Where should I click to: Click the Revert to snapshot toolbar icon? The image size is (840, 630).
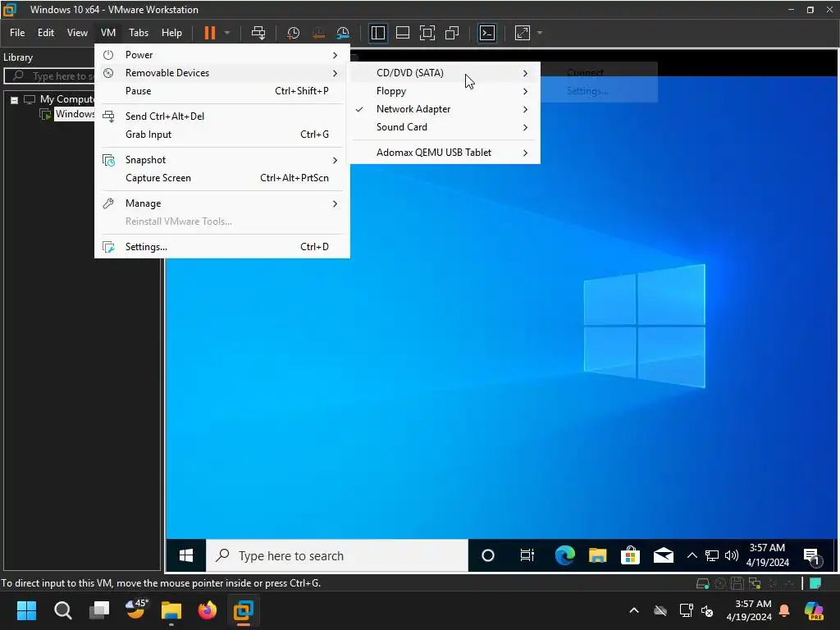point(318,33)
